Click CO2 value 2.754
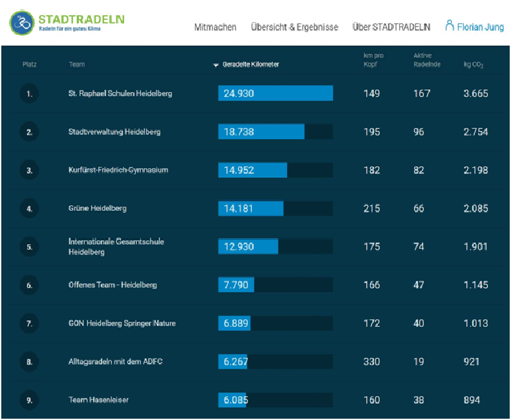511x420 pixels. point(476,132)
